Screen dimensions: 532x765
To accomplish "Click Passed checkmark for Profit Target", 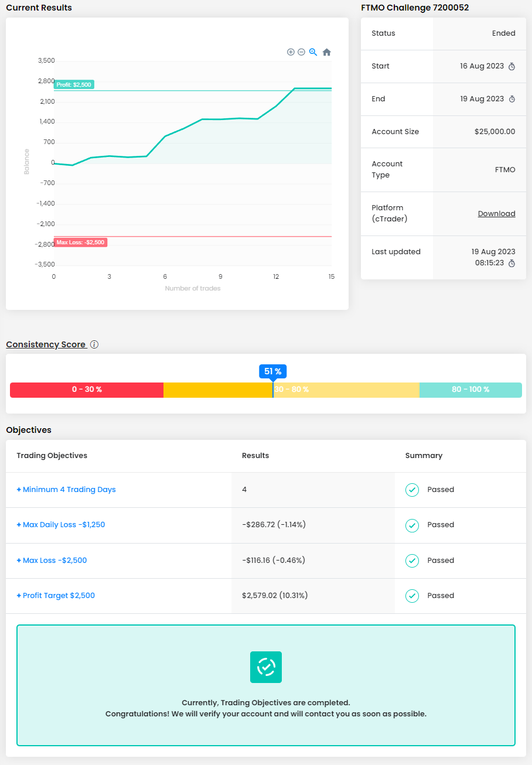I will click(x=412, y=596).
